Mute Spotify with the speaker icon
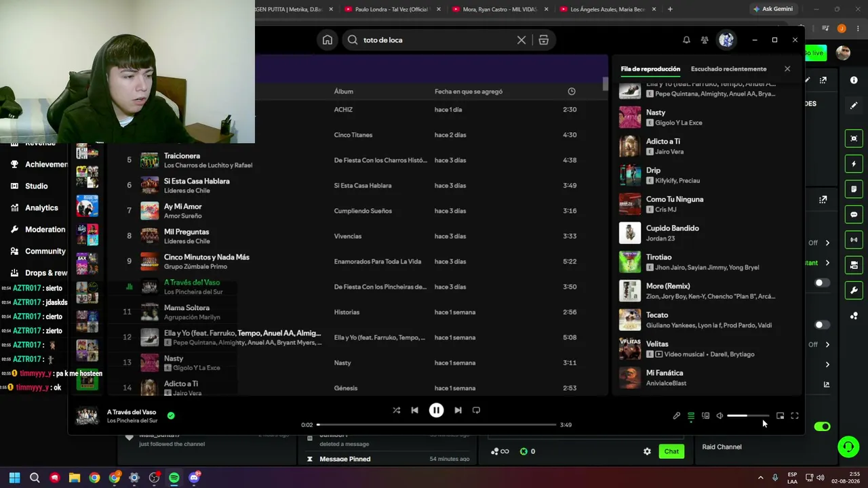Viewport: 868px width, 488px height. pos(719,415)
